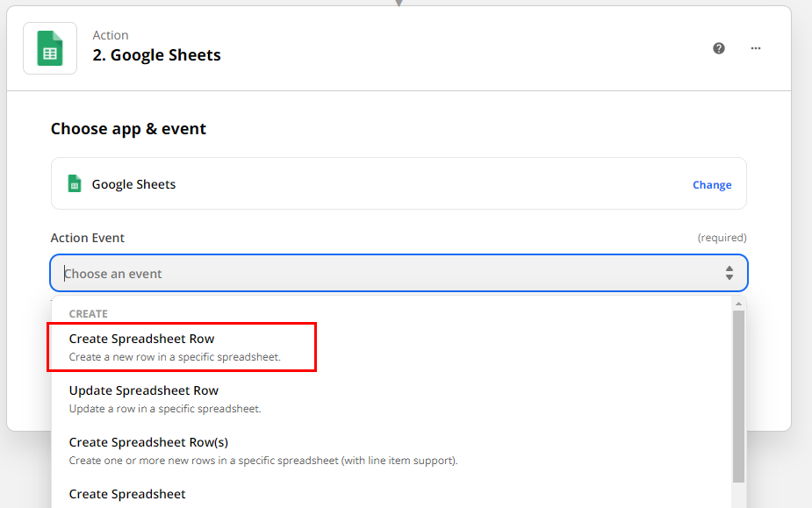Click the event list scrollbar thumb
Viewport: 812px width, 508px height.
(x=738, y=397)
